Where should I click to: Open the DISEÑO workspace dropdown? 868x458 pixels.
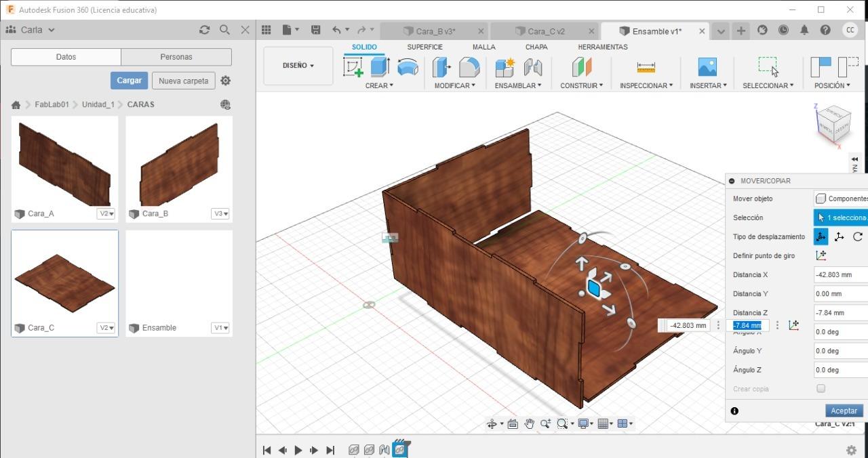pos(298,66)
